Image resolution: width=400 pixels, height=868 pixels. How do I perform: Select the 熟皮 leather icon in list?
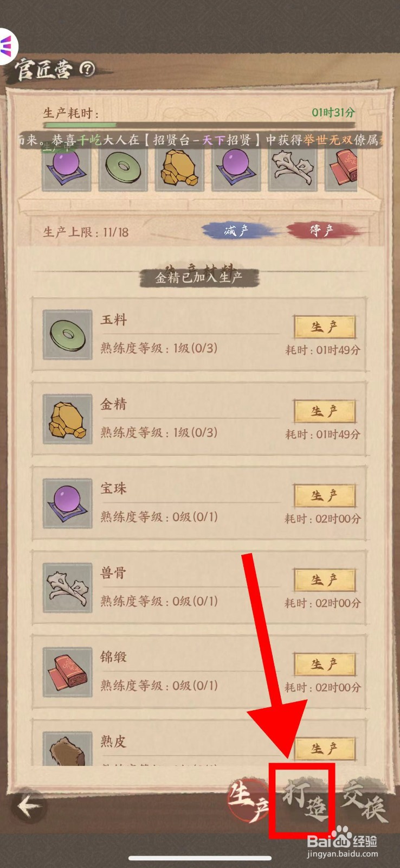tap(67, 749)
